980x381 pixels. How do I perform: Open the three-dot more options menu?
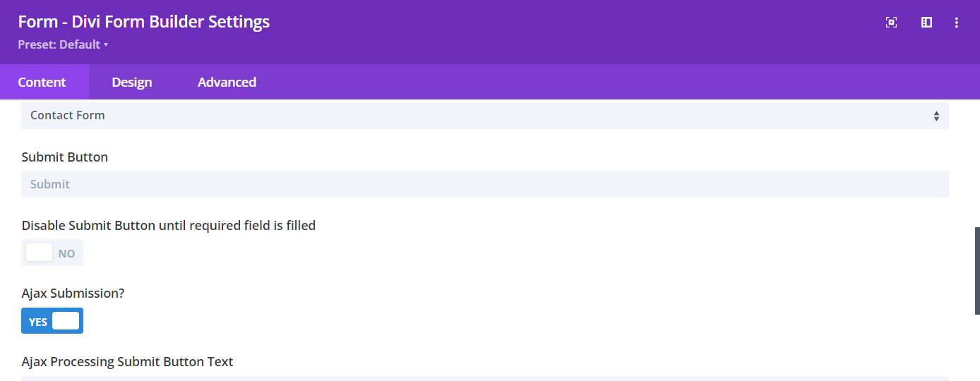[x=957, y=23]
